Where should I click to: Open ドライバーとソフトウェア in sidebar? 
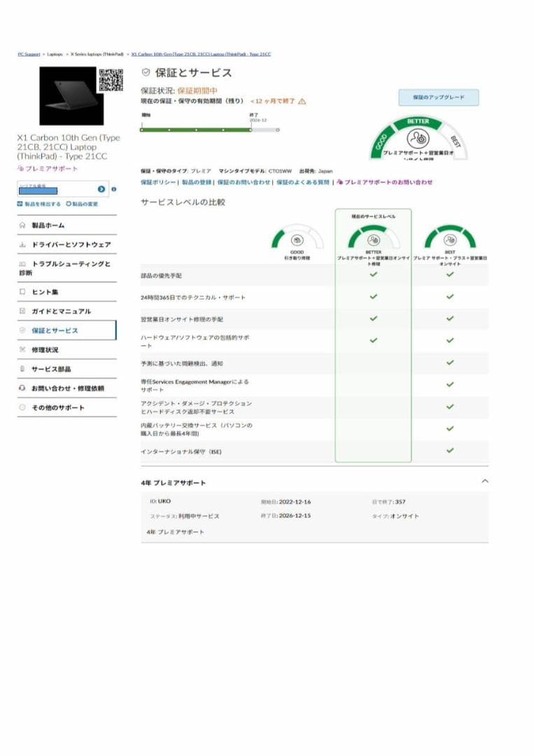[67, 244]
